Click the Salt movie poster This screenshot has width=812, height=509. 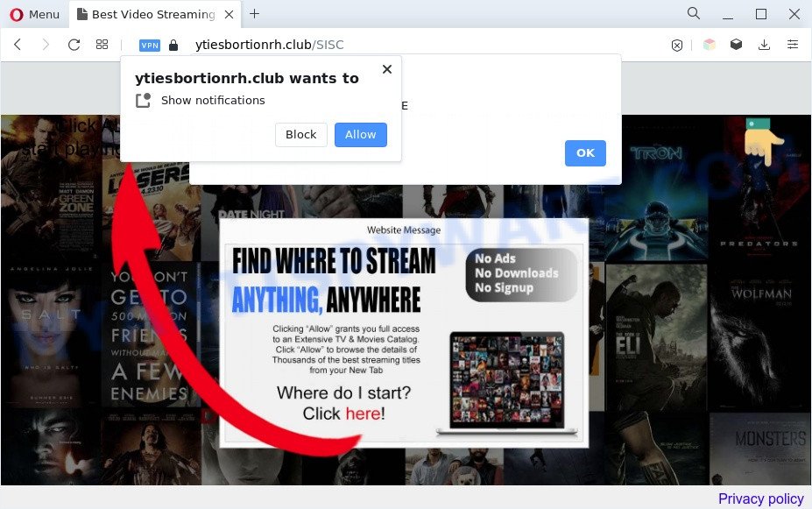tap(51, 335)
